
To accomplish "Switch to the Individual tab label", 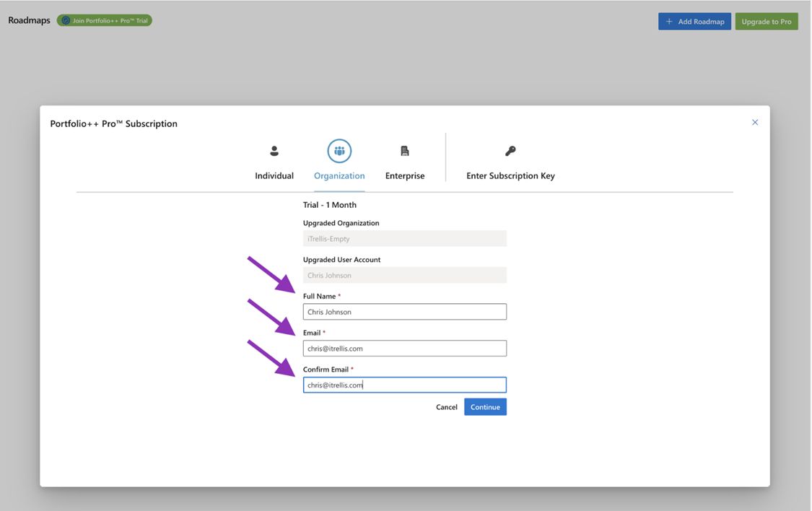I will click(x=274, y=175).
